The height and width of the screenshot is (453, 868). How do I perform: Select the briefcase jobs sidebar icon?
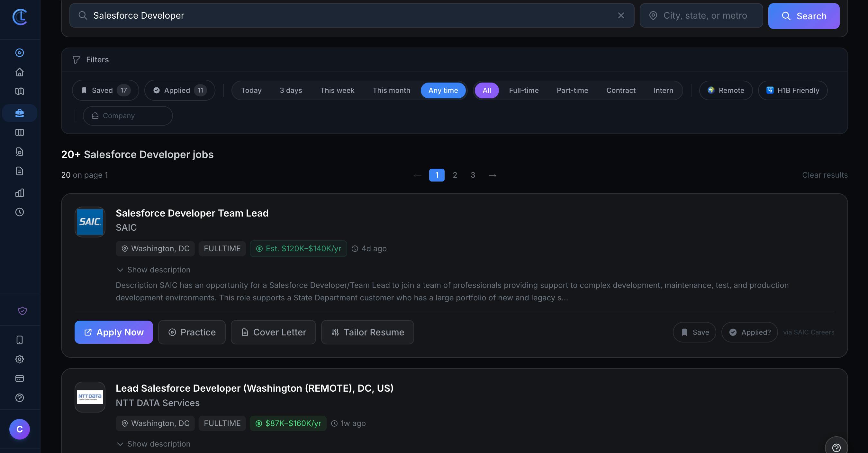tap(20, 113)
